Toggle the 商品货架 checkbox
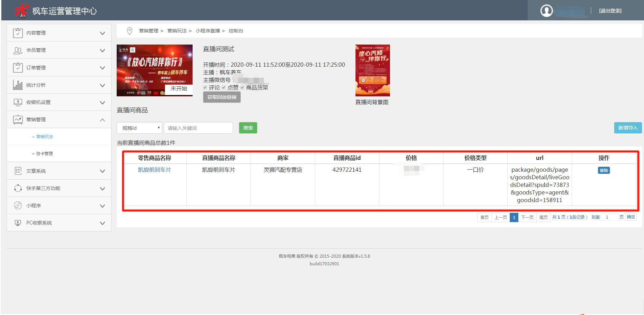Image resolution: width=644 pixels, height=315 pixels. [x=242, y=88]
